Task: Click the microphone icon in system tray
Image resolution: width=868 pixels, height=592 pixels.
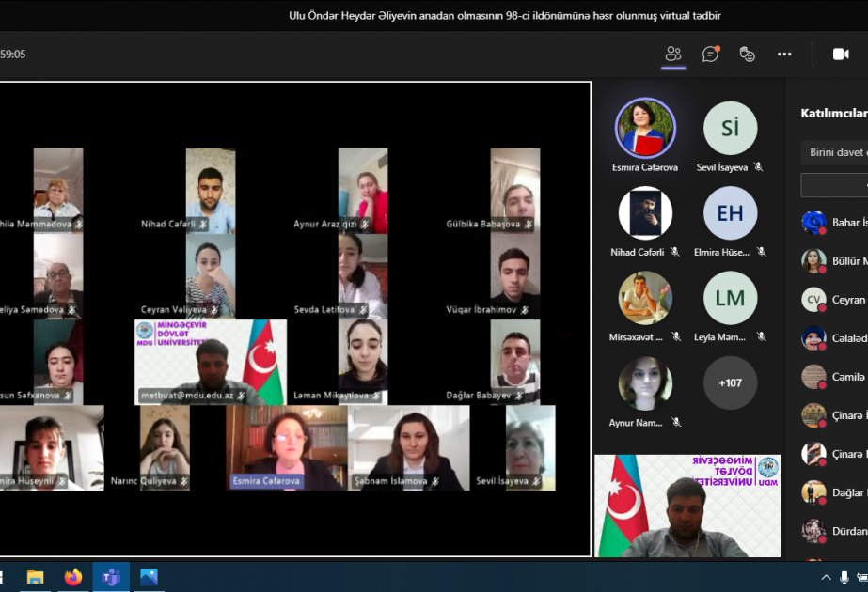Action: 844,578
